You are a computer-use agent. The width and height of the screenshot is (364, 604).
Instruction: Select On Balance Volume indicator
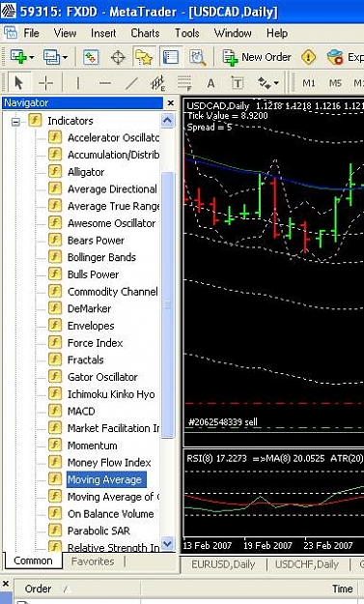tap(110, 513)
